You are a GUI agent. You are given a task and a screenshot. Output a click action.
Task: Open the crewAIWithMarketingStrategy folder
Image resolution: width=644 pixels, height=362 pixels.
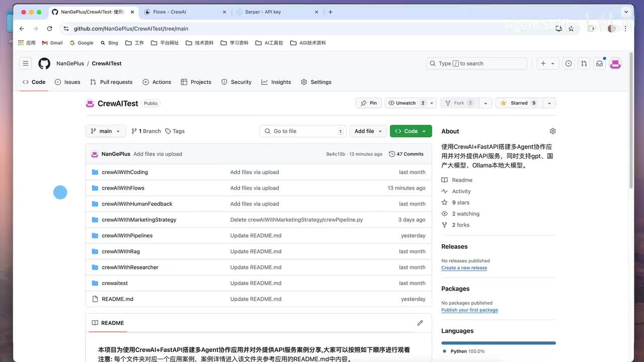pyautogui.click(x=139, y=220)
